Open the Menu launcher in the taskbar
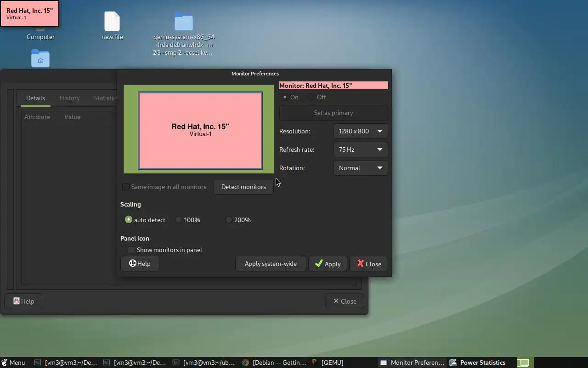 point(13,362)
